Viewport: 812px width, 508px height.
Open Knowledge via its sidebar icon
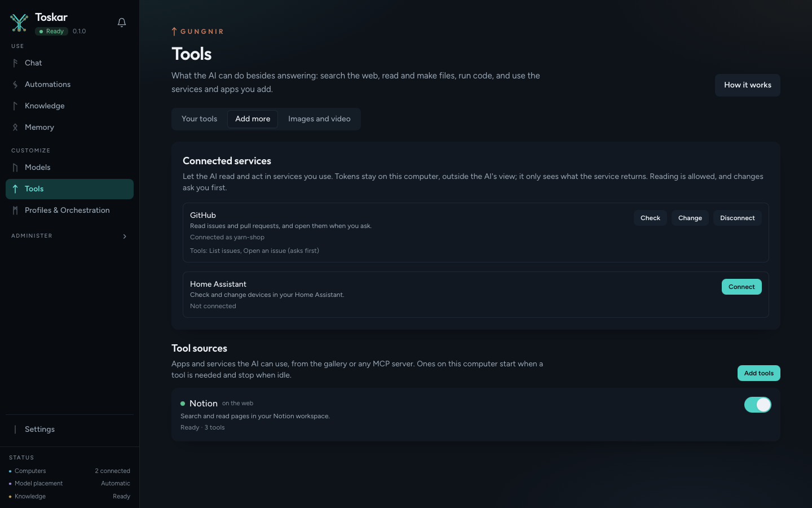tap(15, 106)
